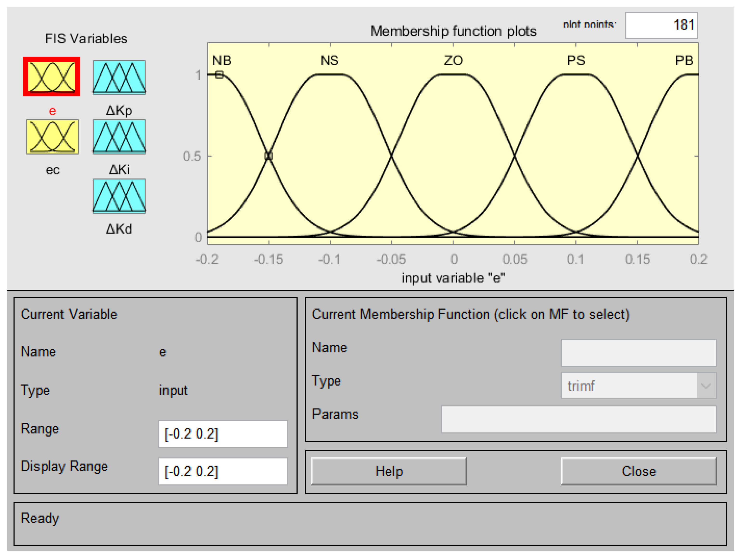This screenshot has height=560, width=743.
Task: Click the Display Range input field
Action: (x=223, y=471)
